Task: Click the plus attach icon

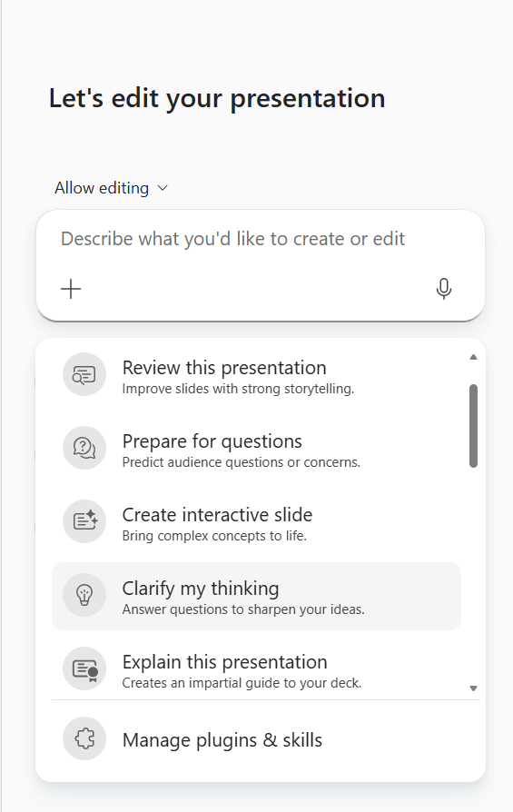Action: pos(71,289)
